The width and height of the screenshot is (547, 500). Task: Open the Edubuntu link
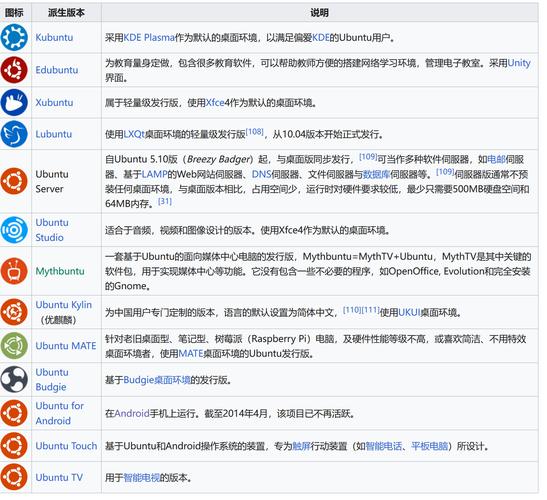pyautogui.click(x=57, y=70)
